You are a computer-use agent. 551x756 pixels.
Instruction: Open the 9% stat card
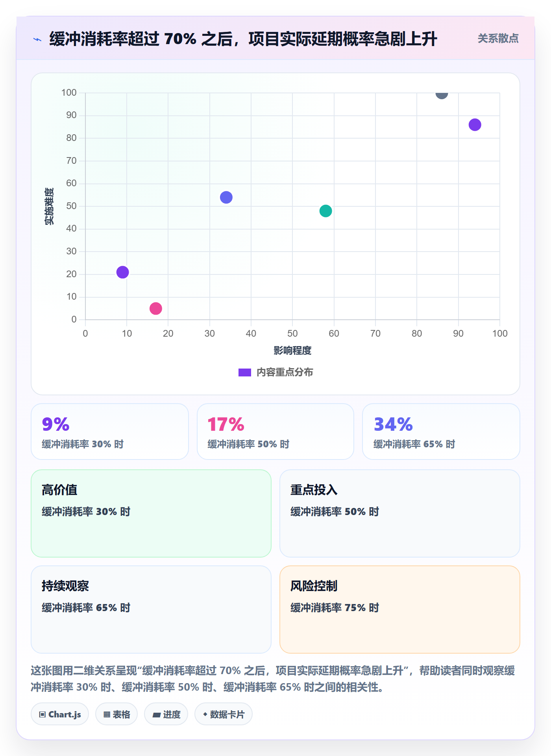pyautogui.click(x=110, y=432)
